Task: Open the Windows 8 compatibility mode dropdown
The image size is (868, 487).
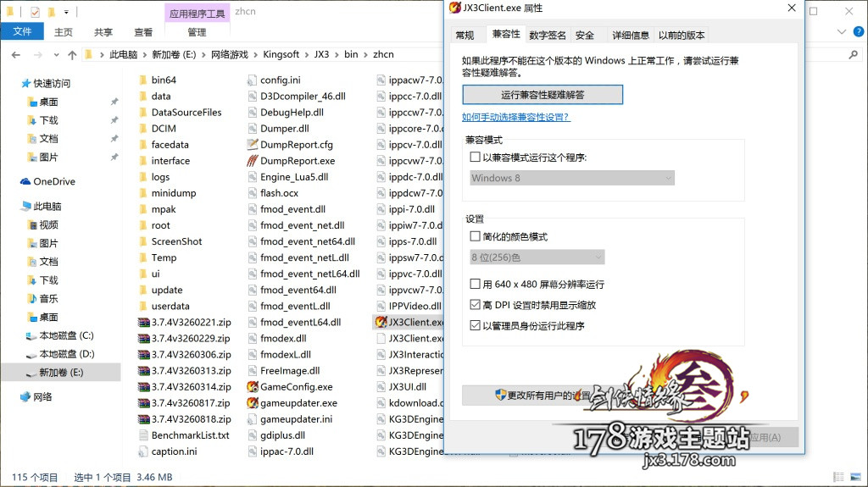Action: [572, 178]
